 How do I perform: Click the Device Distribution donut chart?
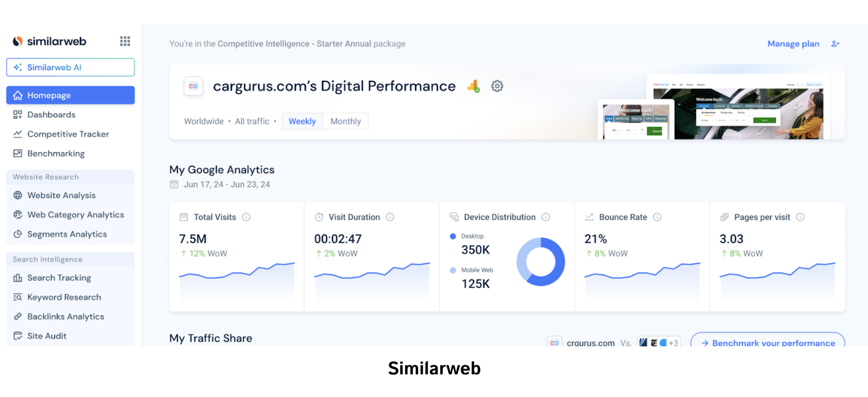(x=541, y=262)
